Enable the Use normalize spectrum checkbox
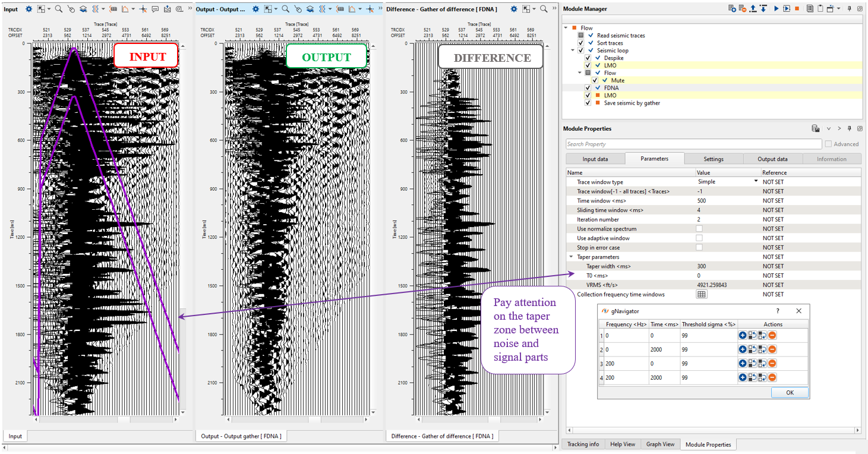 [x=699, y=229]
